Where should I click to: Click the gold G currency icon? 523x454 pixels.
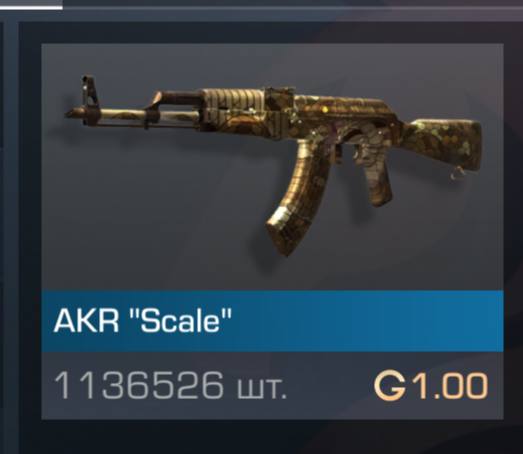pyautogui.click(x=390, y=386)
